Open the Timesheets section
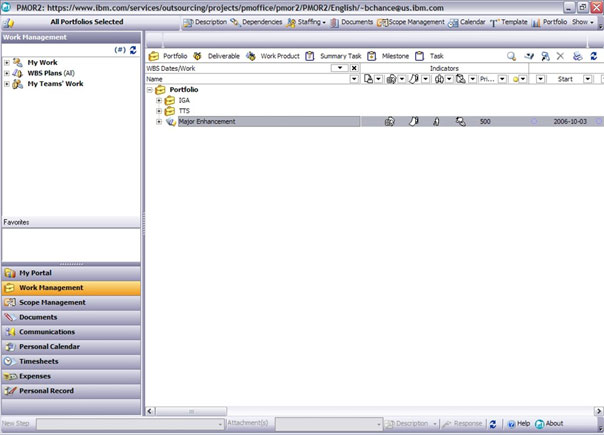The width and height of the screenshot is (604, 435). [x=71, y=361]
